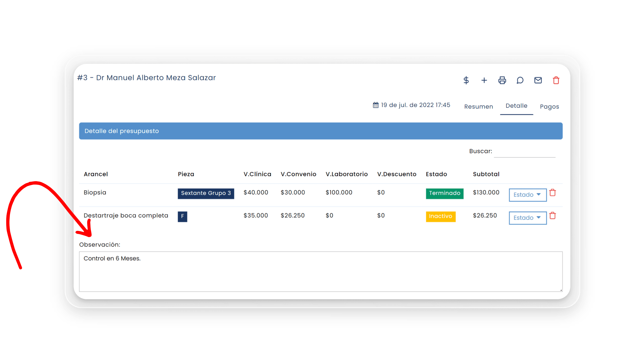
Task: Open Estado dropdown for Destartraje boca completa
Action: click(528, 218)
